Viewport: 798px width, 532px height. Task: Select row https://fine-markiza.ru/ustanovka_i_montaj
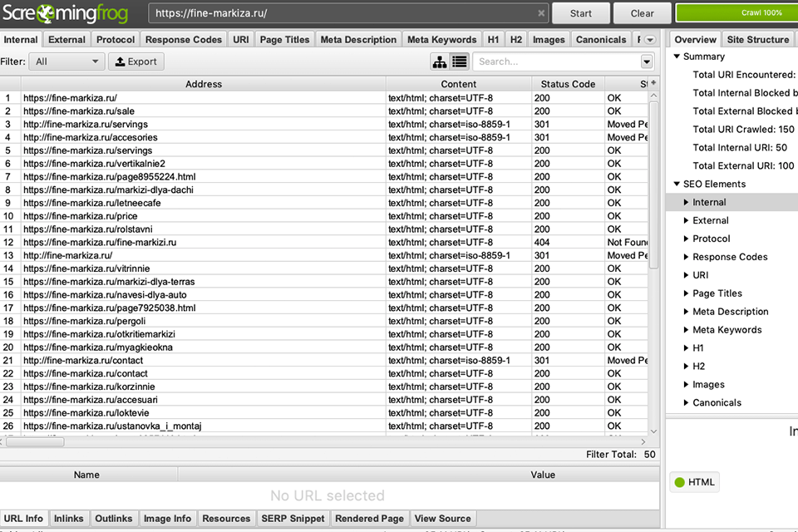tap(324, 426)
